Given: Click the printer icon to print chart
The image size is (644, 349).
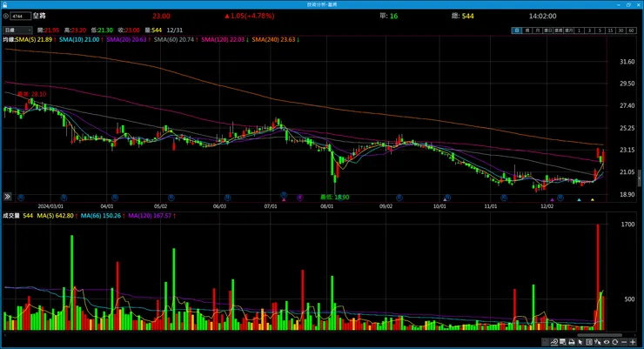Looking at the screenshot, I should (571, 342).
